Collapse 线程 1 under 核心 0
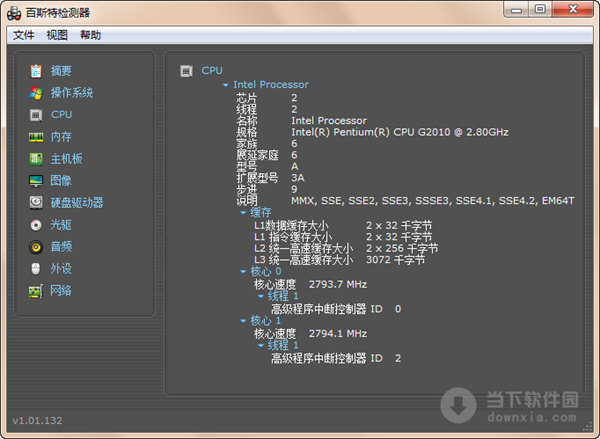 coord(261,296)
